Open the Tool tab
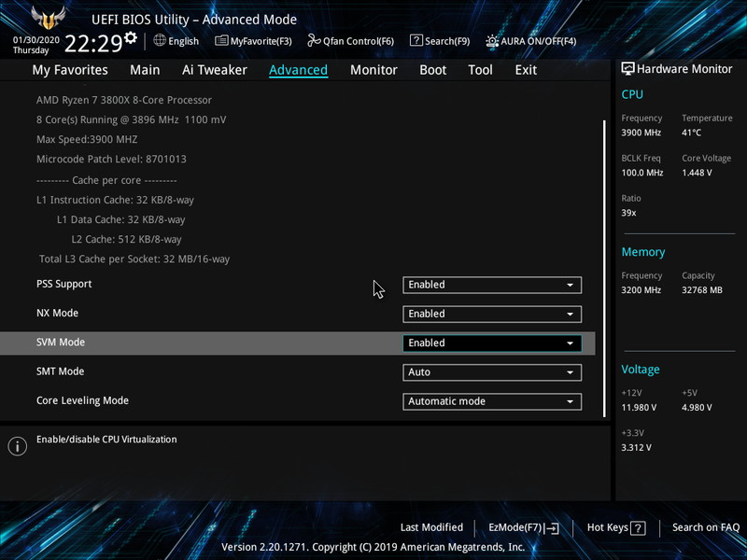The image size is (747, 560). point(480,70)
